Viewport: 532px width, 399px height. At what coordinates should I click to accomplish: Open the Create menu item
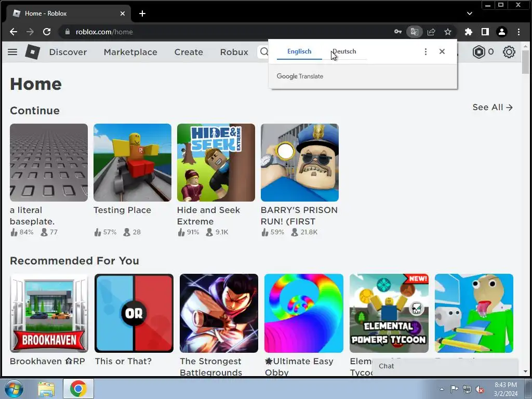[189, 52]
